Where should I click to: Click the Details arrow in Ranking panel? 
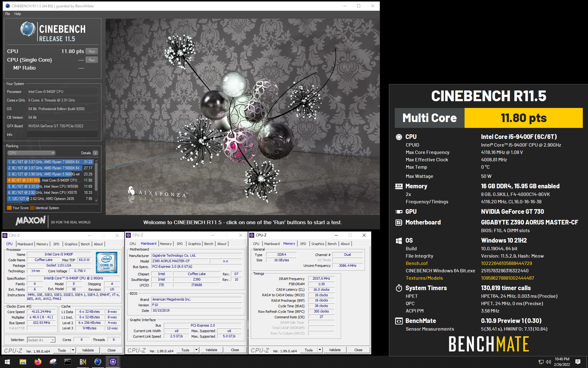point(96,153)
